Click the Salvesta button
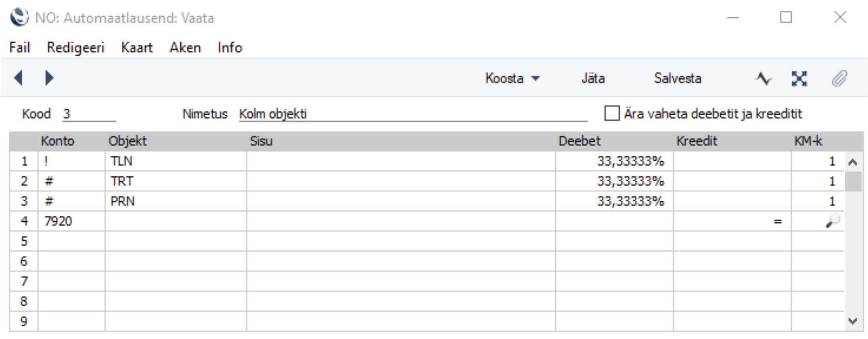This screenshot has height=339, width=868. [677, 78]
